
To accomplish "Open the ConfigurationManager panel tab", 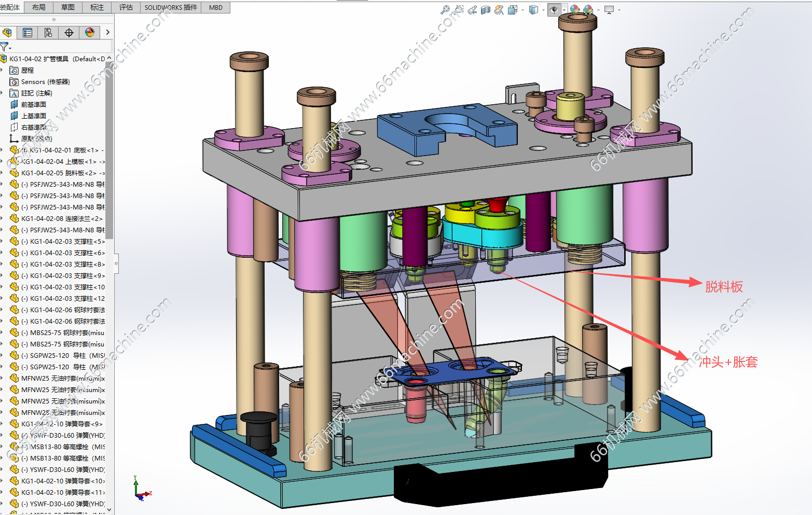I will coord(48,33).
